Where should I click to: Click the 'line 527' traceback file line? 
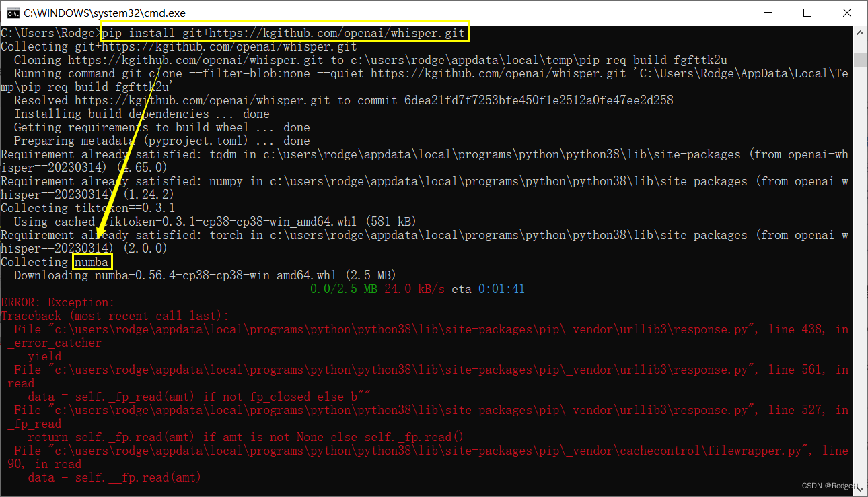click(x=431, y=410)
